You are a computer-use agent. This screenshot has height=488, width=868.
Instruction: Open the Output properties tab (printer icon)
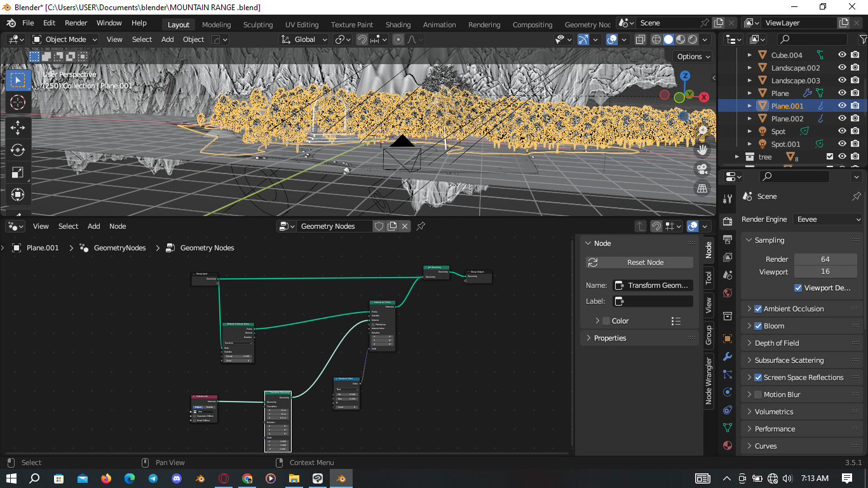pyautogui.click(x=728, y=239)
